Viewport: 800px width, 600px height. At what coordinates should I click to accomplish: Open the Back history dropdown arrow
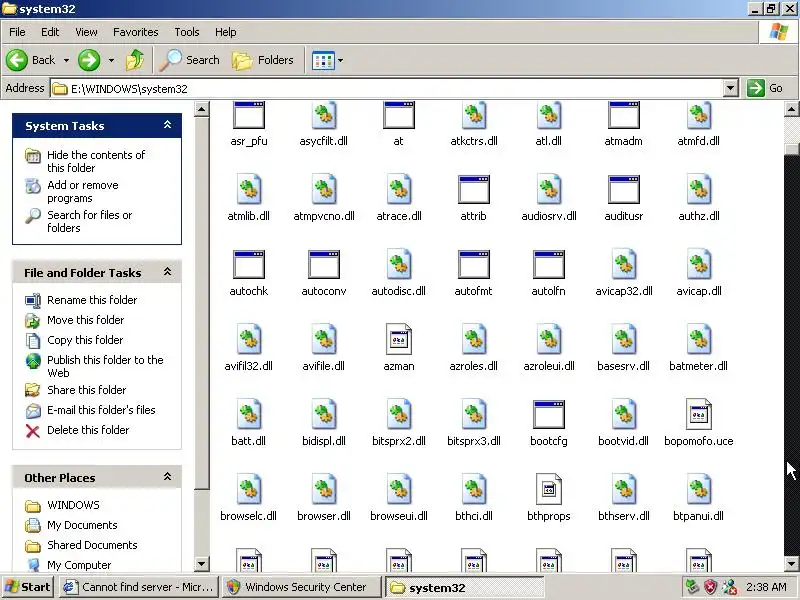click(66, 60)
